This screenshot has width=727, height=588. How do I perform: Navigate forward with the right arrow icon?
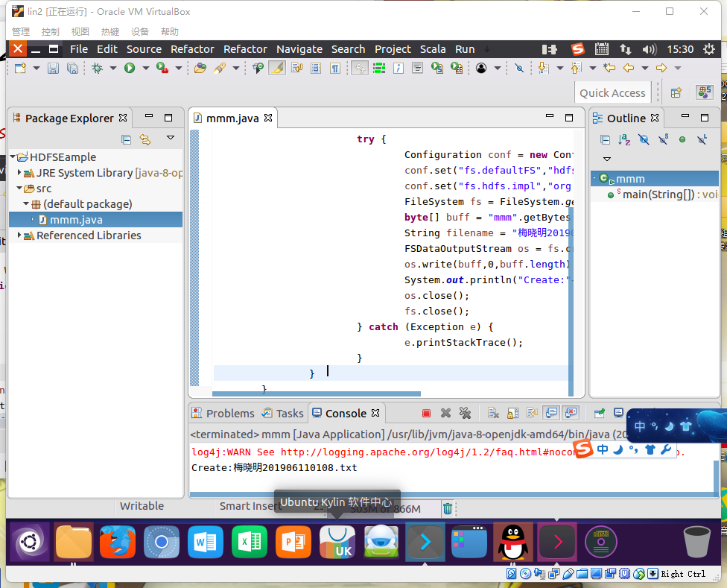pyautogui.click(x=661, y=68)
